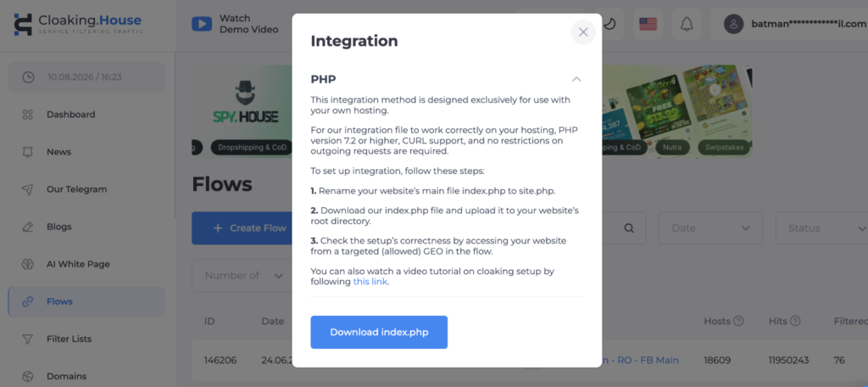Click the user avatar icon
The height and width of the screenshot is (387, 868).
click(x=733, y=24)
